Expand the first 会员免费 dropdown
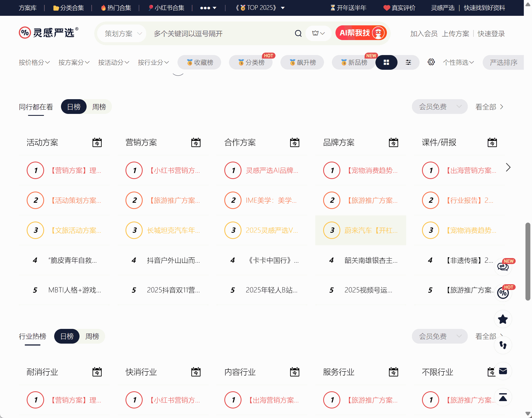 click(439, 107)
